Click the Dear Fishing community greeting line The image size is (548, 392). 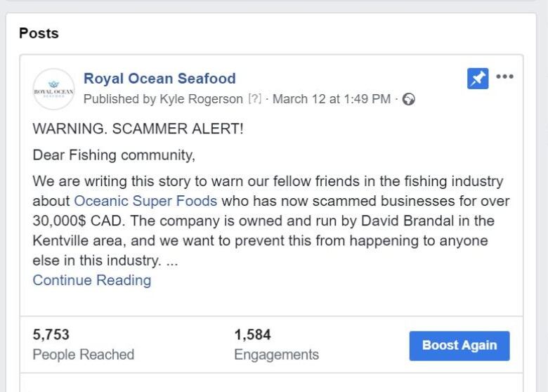click(114, 155)
